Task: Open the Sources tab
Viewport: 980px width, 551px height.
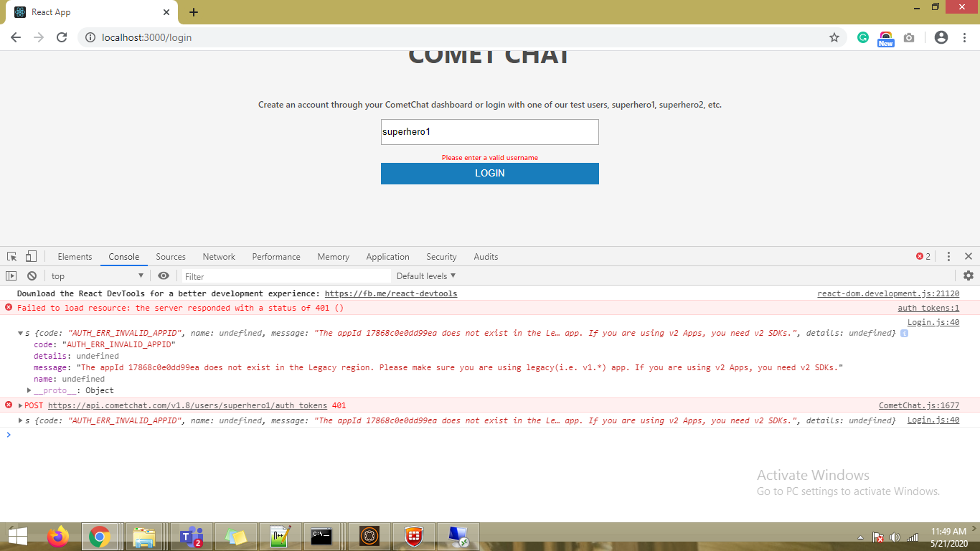Action: tap(171, 256)
